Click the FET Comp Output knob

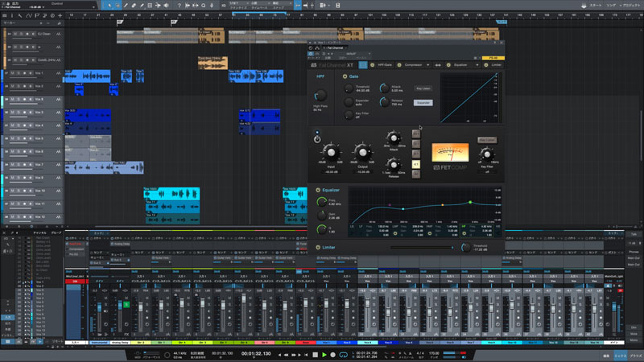tap(363, 152)
